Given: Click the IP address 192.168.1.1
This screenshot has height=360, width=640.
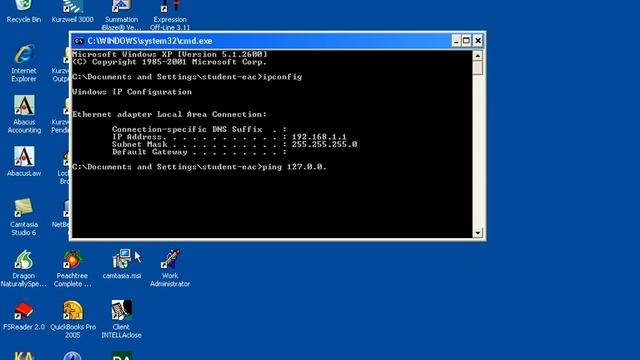Looking at the screenshot, I should (319, 137).
